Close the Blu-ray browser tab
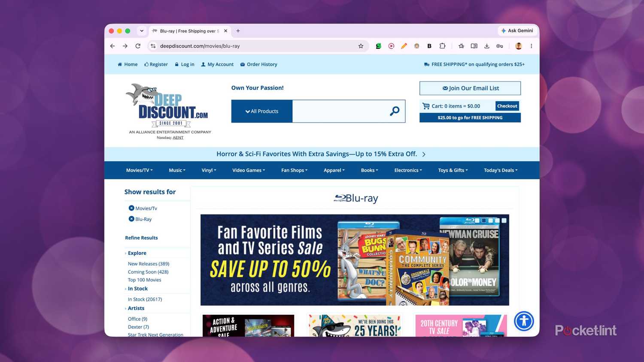This screenshot has width=644, height=362. (x=225, y=31)
